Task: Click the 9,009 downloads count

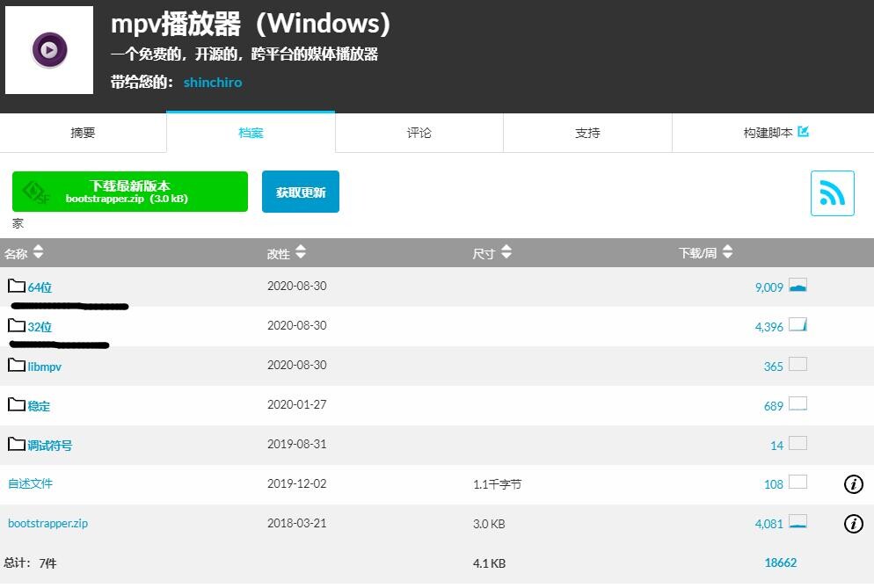Action: [x=769, y=287]
